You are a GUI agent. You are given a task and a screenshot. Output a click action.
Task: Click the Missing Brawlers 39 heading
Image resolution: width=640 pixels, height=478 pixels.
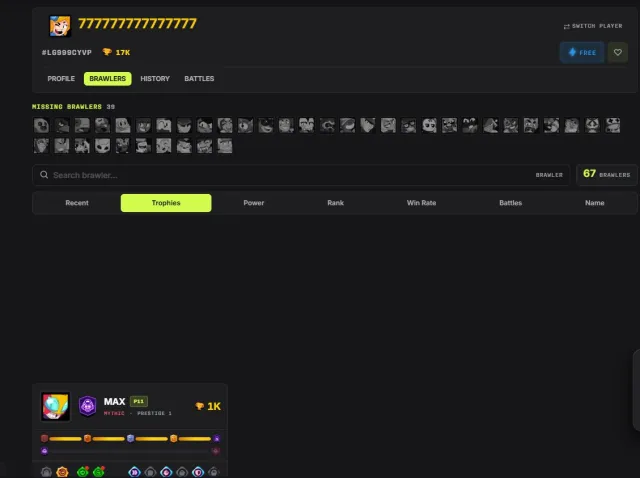click(x=73, y=107)
